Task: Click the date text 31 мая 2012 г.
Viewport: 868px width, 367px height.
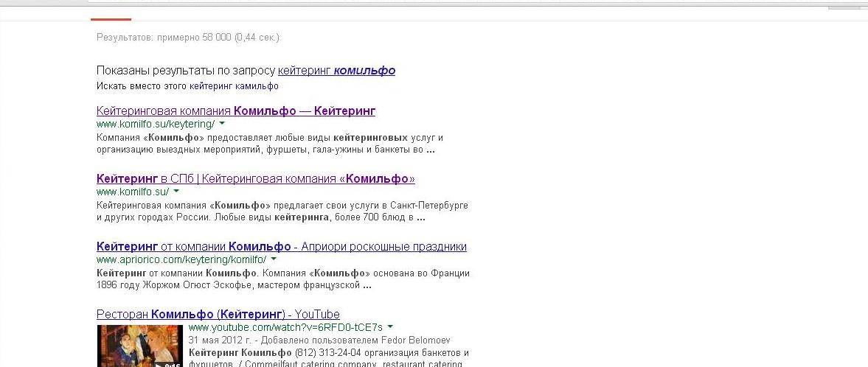Action: [220, 340]
